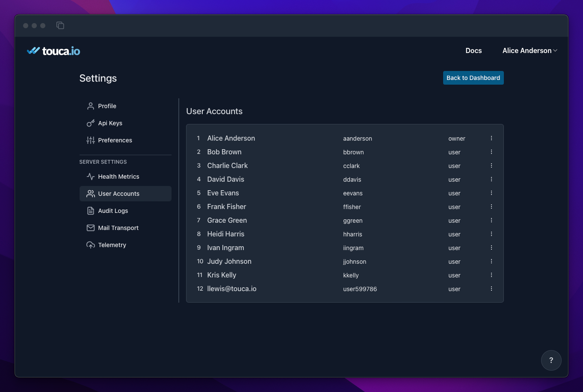Click the username hharris
This screenshot has width=583, height=392.
tap(352, 234)
